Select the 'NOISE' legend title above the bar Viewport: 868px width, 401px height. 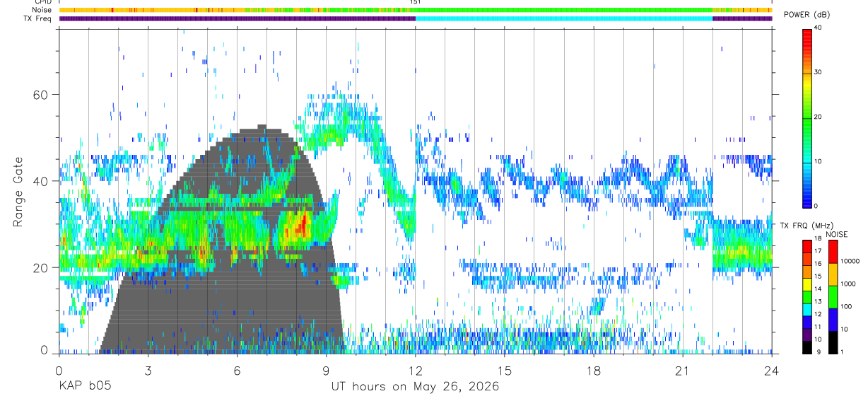(x=837, y=233)
